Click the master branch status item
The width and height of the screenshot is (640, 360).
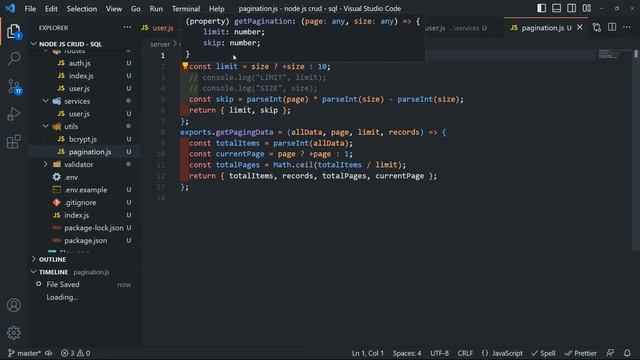24,353
